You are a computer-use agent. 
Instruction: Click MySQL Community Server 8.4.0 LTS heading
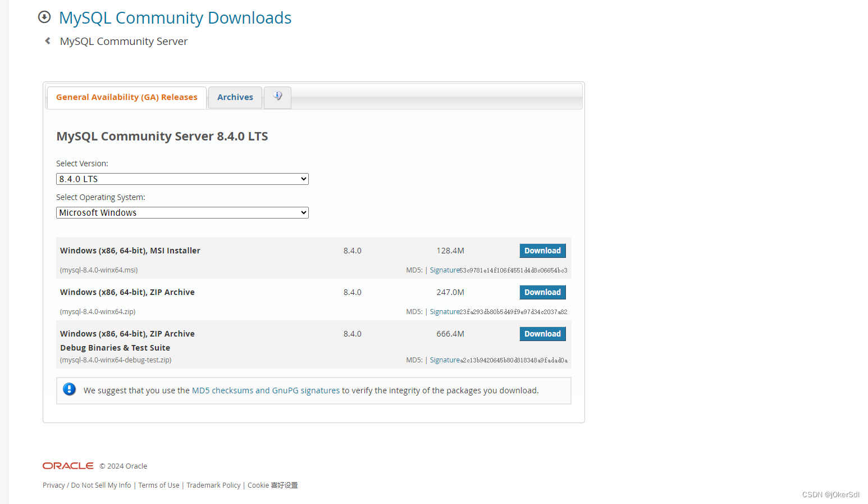pyautogui.click(x=162, y=137)
